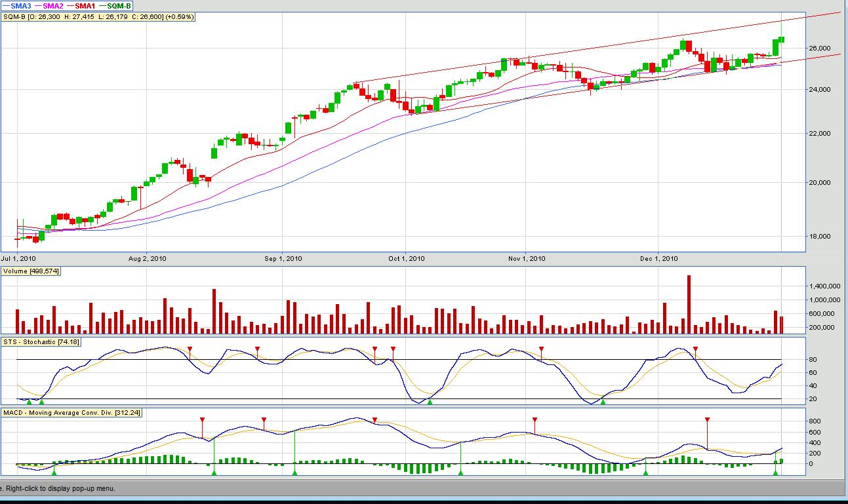Click the first green buy marker in the MACD panel
848x504 pixels.
click(x=54, y=472)
